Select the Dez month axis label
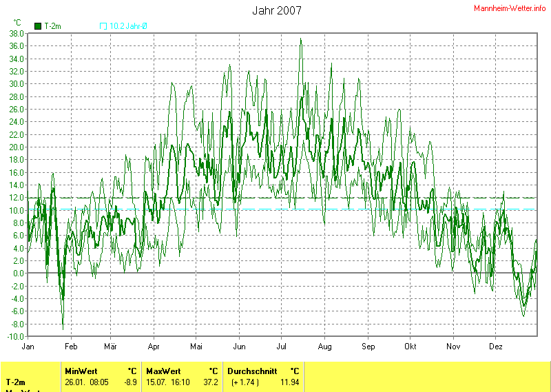The width and height of the screenshot is (551, 392). pos(496,346)
